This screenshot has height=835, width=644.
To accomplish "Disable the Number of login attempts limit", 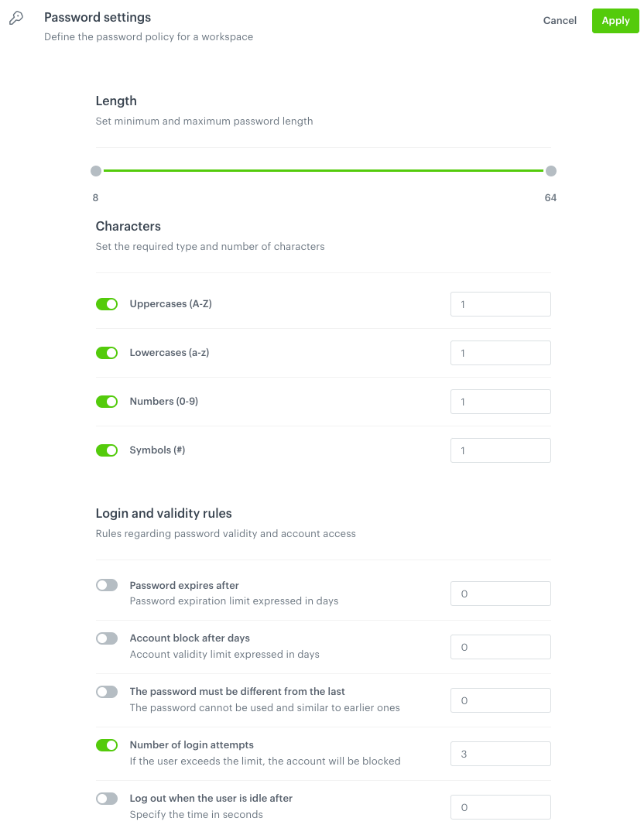I will (x=107, y=744).
